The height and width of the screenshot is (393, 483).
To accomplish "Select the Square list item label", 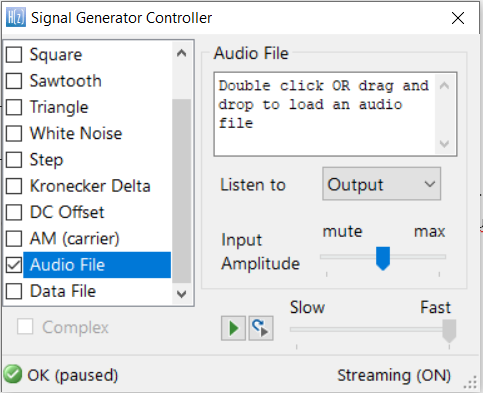I will coord(56,54).
